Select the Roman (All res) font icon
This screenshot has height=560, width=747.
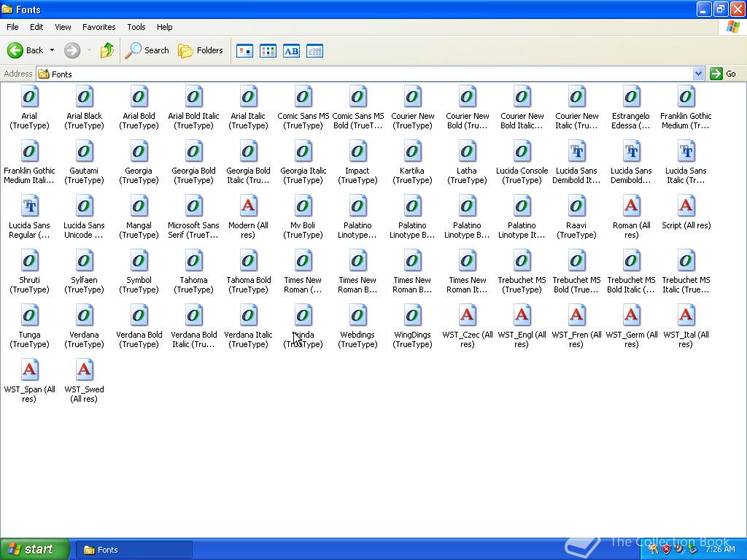pos(631,206)
